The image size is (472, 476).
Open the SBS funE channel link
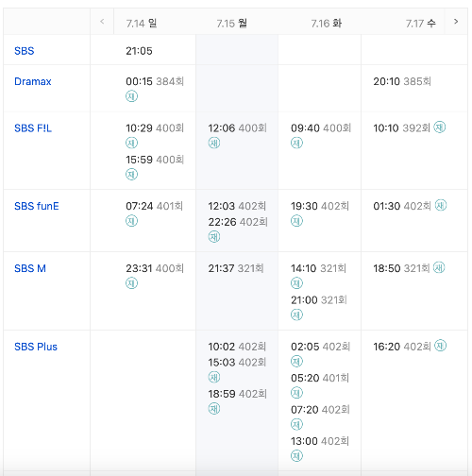coord(37,206)
